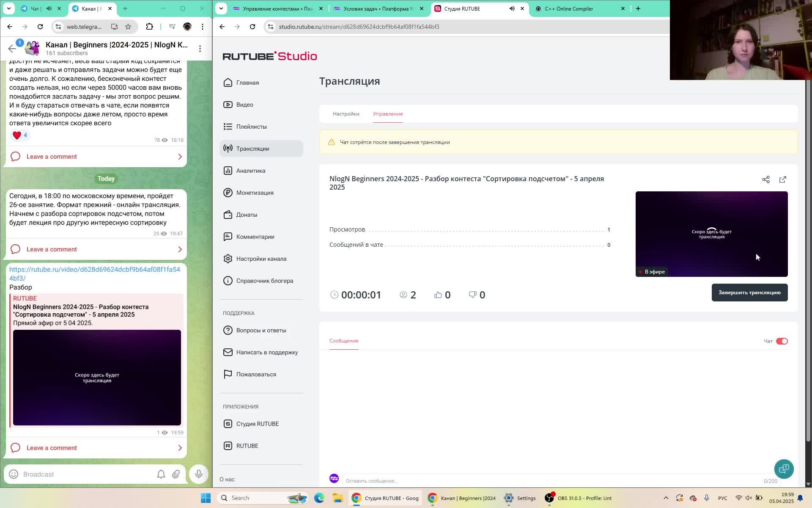
Task: Switch to the Настройки tab
Action: (346, 114)
